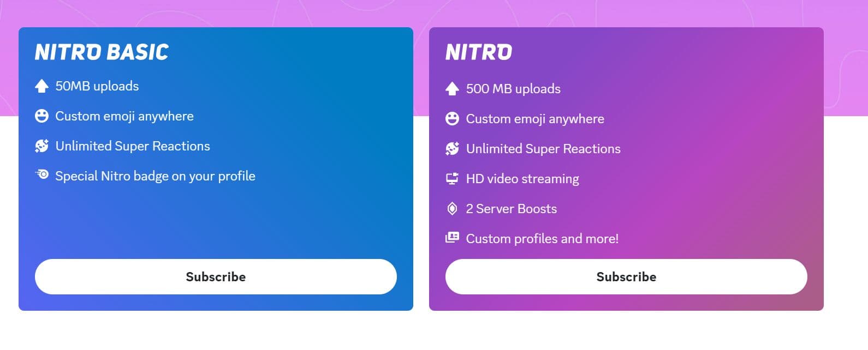Click the emoji face icon in Nitro Basic

coord(41,116)
